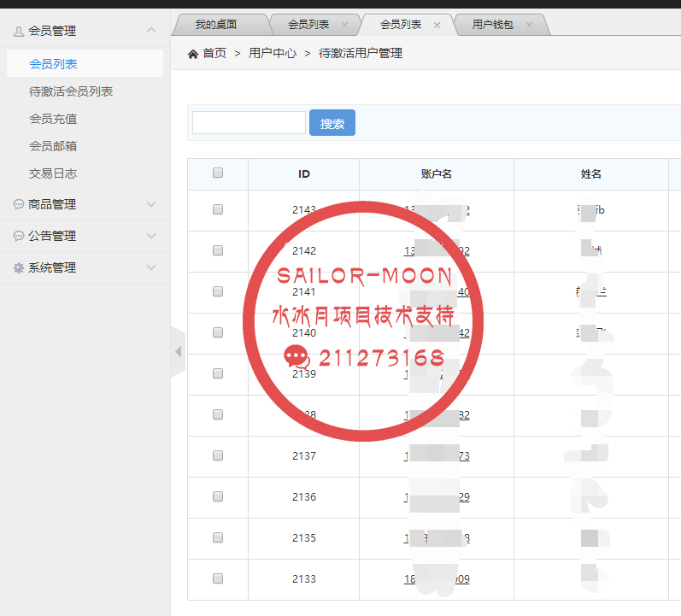681x616 pixels.
Task: Toggle the select-all checkbox in header
Action: [218, 173]
